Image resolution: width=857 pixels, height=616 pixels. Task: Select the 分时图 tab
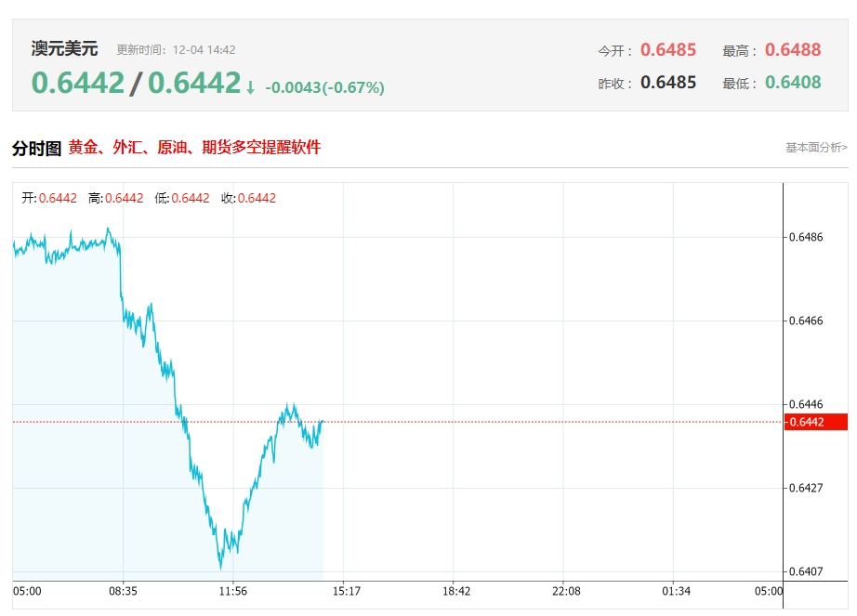click(36, 148)
